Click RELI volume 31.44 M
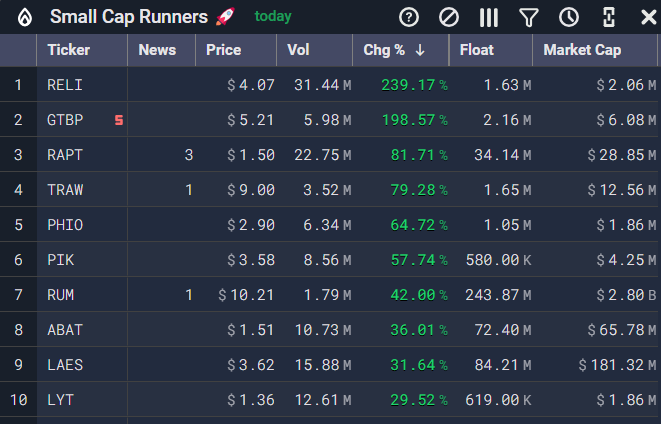The width and height of the screenshot is (661, 424). pos(322,85)
